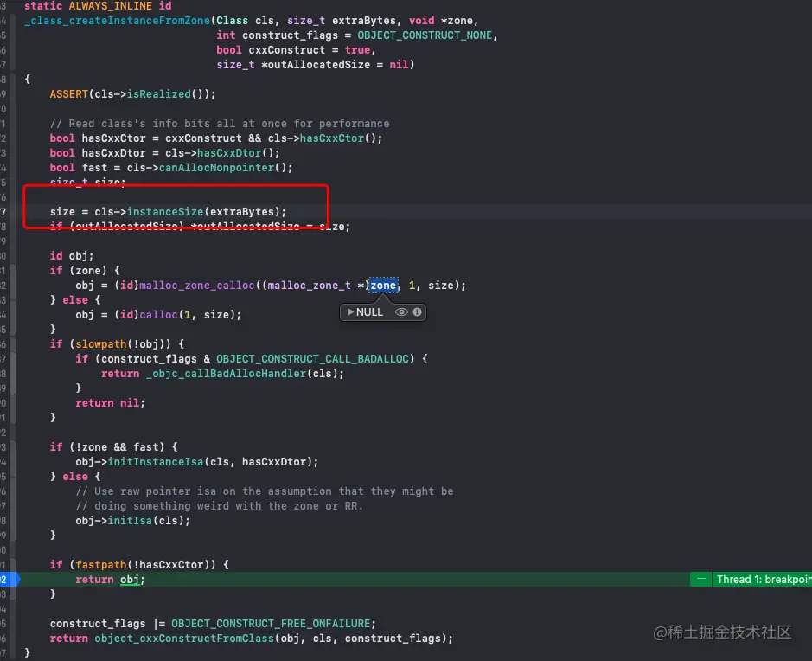The image size is (812, 661).
Task: Select the OBJECT_CONSTRUCT_CALL_BADALLOC constant
Action: pos(313,358)
